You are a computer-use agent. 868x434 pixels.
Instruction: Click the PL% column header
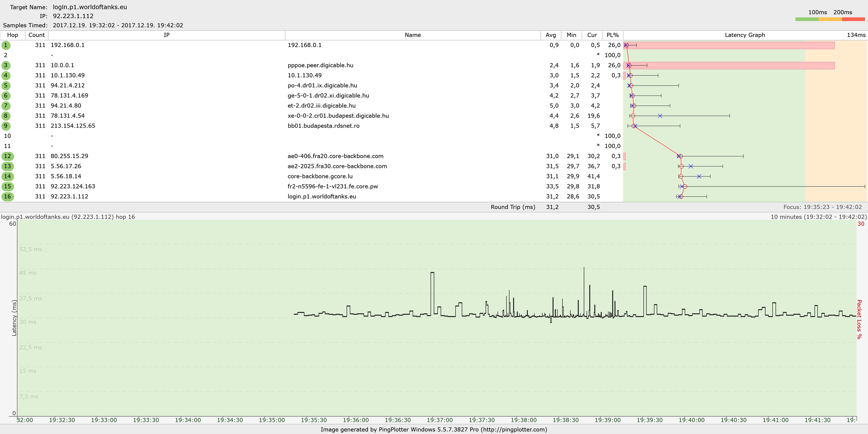[613, 35]
